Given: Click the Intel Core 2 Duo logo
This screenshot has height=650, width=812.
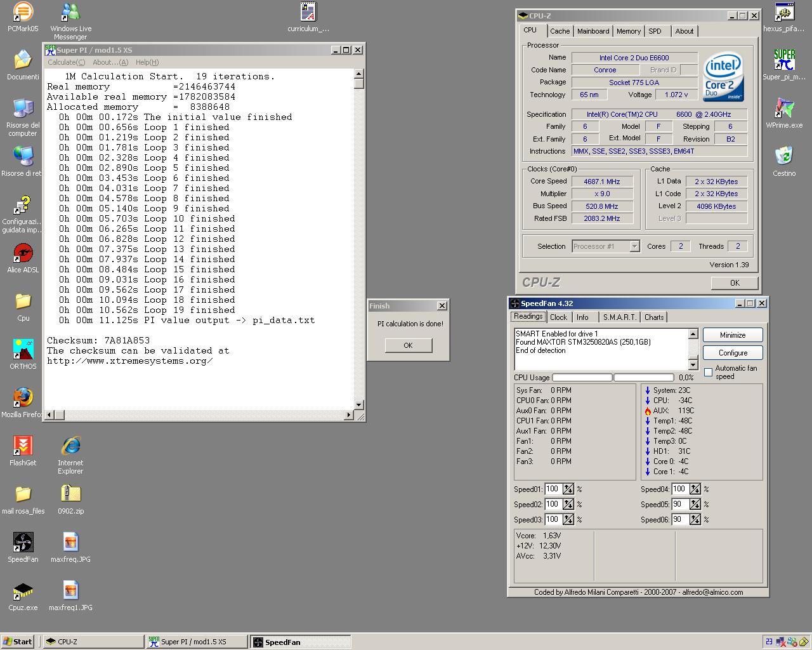Looking at the screenshot, I should (x=723, y=78).
